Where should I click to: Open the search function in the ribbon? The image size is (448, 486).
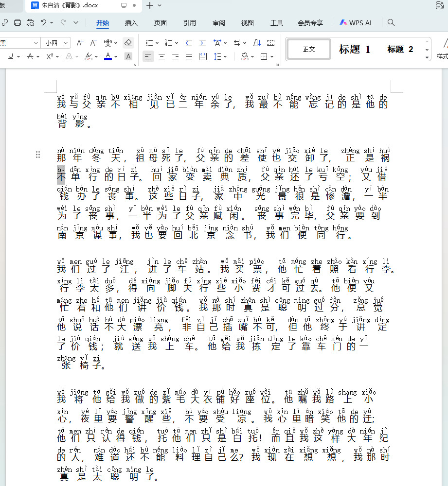tap(391, 23)
